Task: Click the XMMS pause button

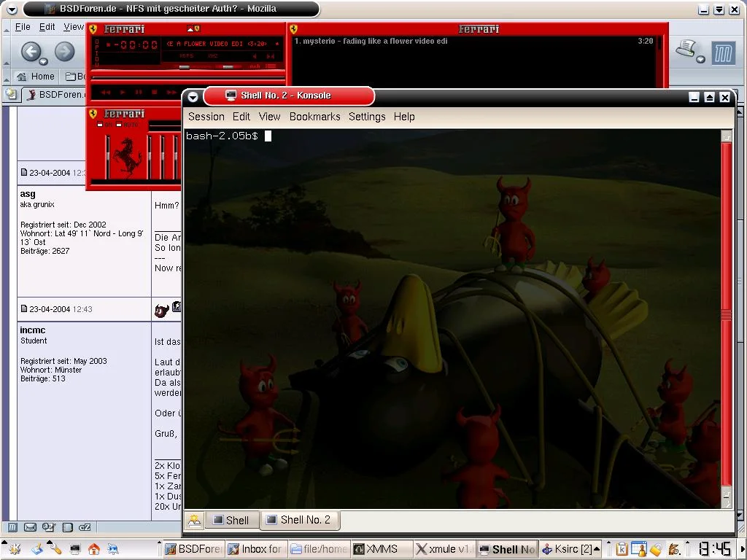Action: click(x=139, y=92)
